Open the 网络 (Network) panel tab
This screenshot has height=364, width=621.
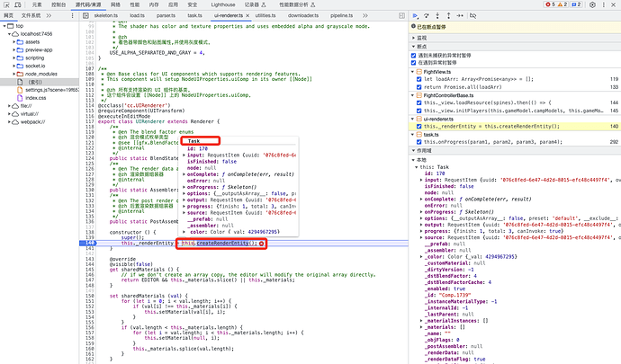coord(115,4)
